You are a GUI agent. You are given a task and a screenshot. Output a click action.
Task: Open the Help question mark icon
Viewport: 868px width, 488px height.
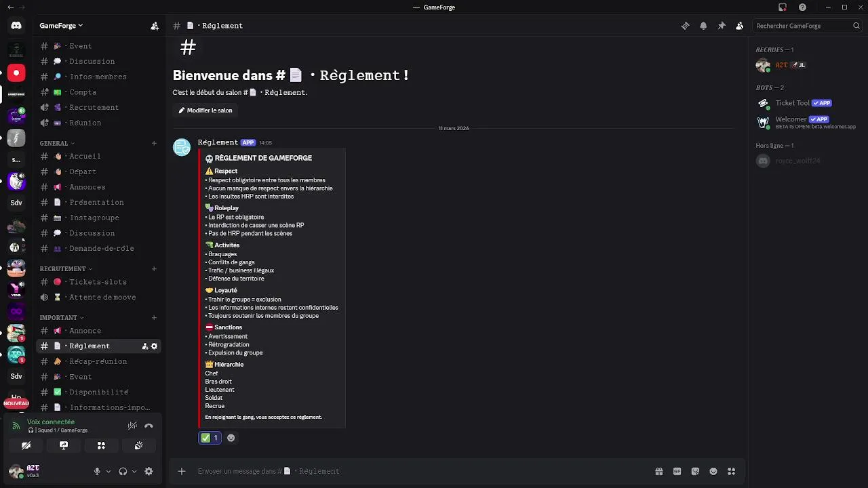(803, 7)
